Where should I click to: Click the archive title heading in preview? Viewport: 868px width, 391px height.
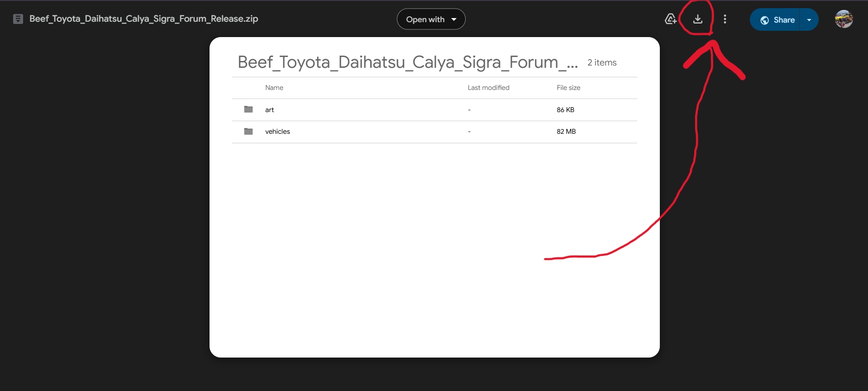tap(407, 62)
